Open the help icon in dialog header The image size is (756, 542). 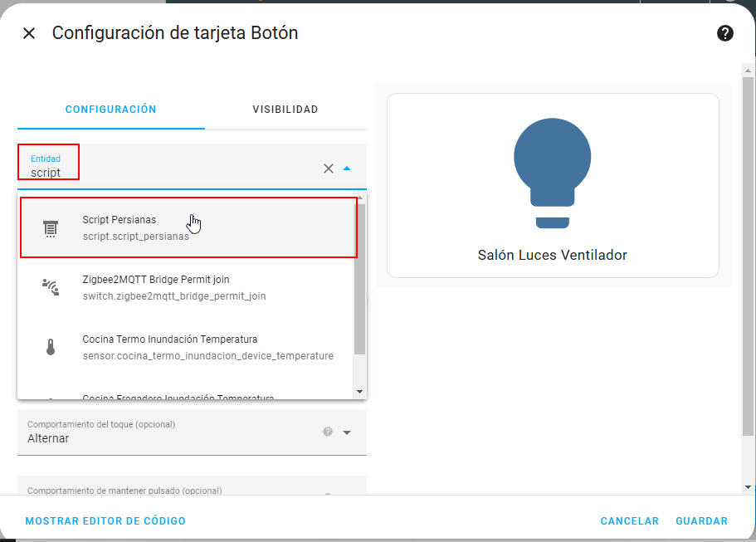pos(724,33)
